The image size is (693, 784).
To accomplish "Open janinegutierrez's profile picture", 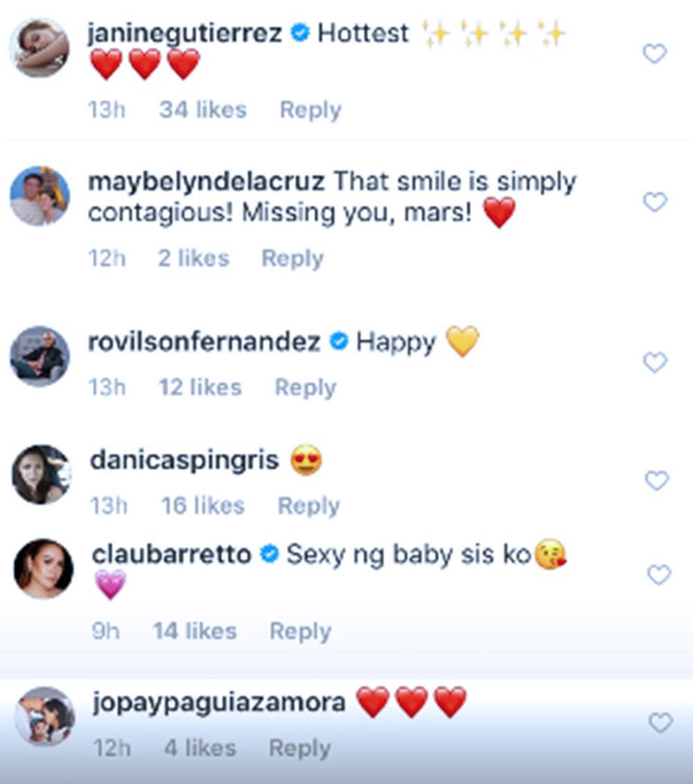I will (40, 49).
